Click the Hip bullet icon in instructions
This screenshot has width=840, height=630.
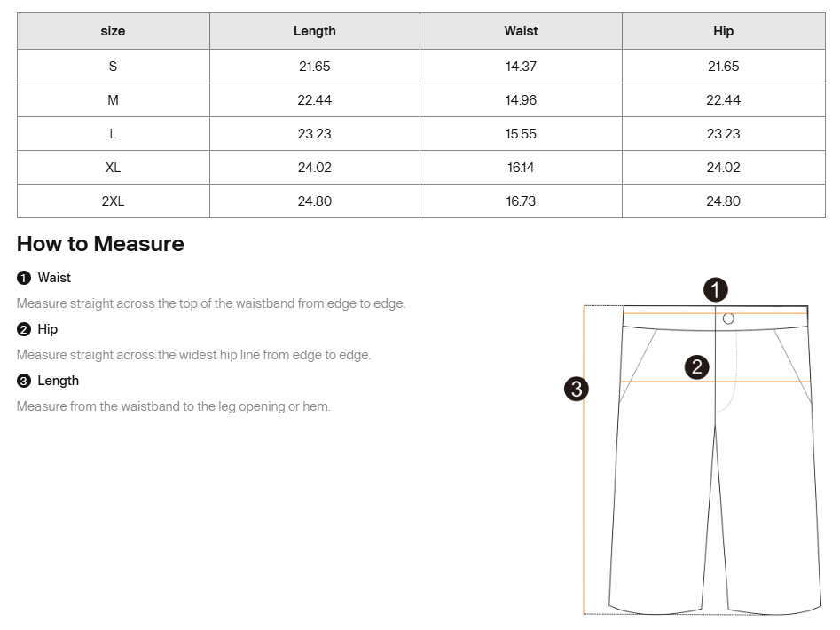click(24, 329)
